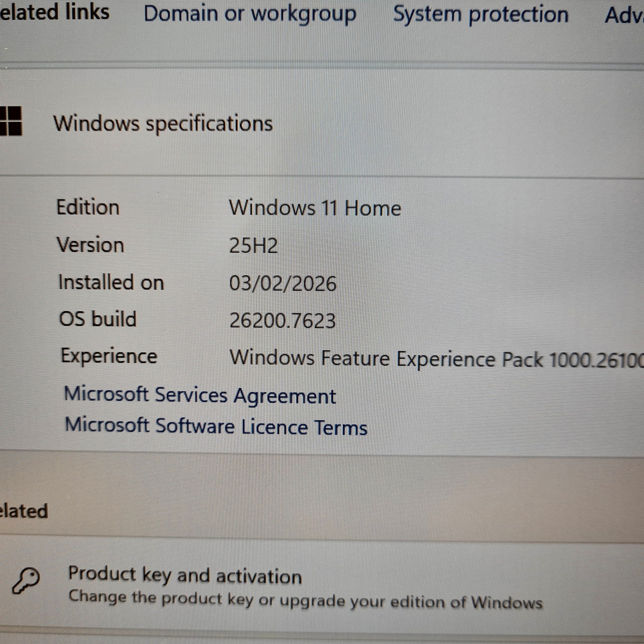Open Microsoft Services Agreement link

[200, 395]
